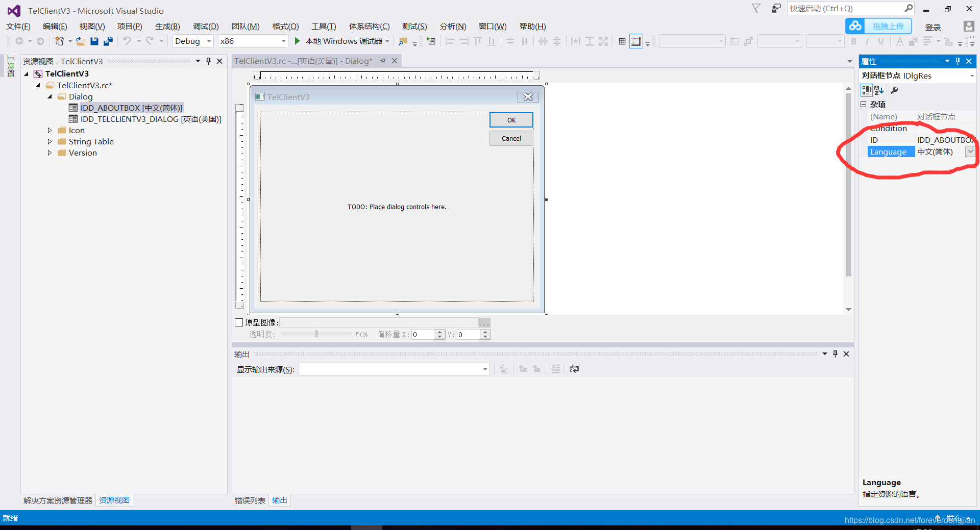The width and height of the screenshot is (980, 530).
Task: Click the Redo toolbar icon
Action: tap(150, 41)
